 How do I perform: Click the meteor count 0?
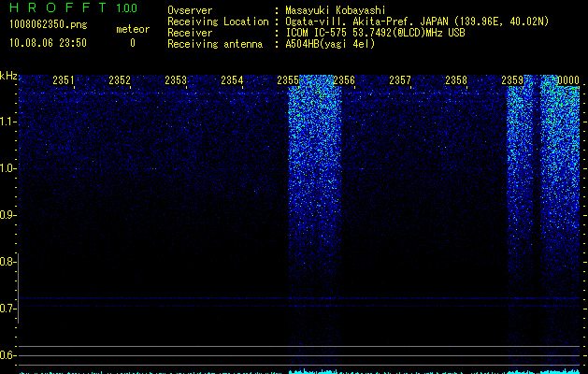133,43
